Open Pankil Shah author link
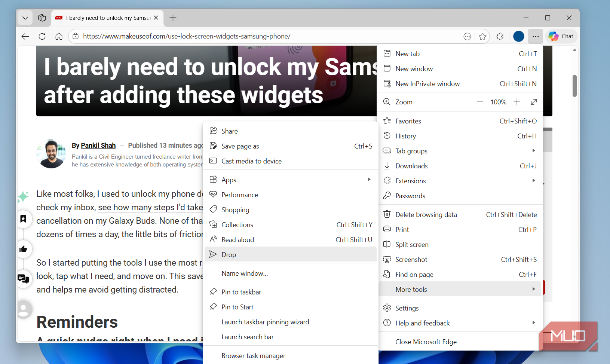Screen dimensions: 610x364 (x=98, y=146)
